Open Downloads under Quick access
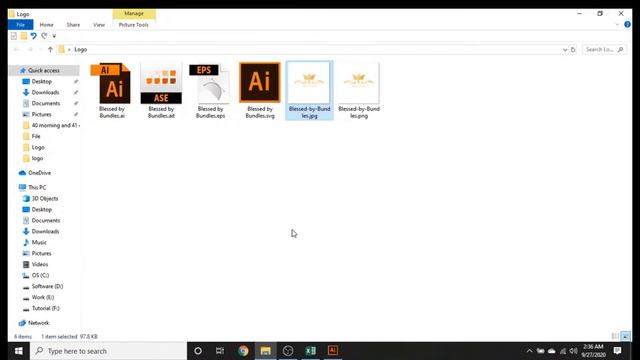Screen dimensions: 640x360 pos(45,93)
